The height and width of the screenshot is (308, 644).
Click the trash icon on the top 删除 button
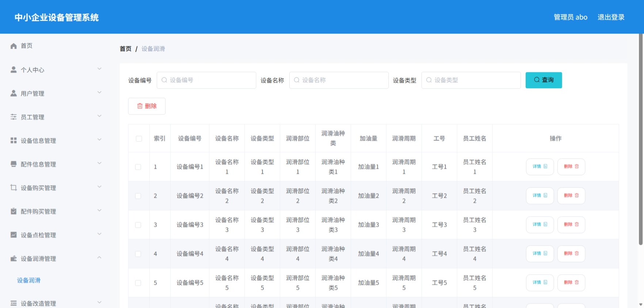(x=140, y=106)
